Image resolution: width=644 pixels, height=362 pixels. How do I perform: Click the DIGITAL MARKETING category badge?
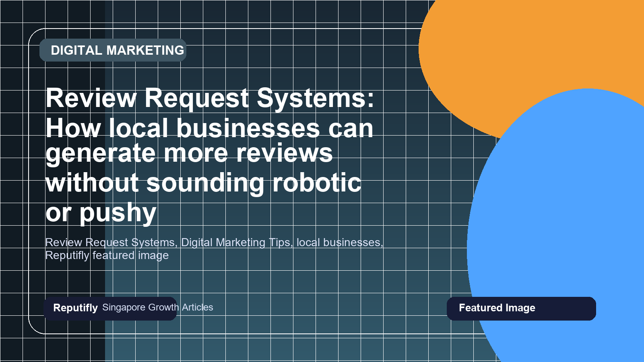(113, 50)
